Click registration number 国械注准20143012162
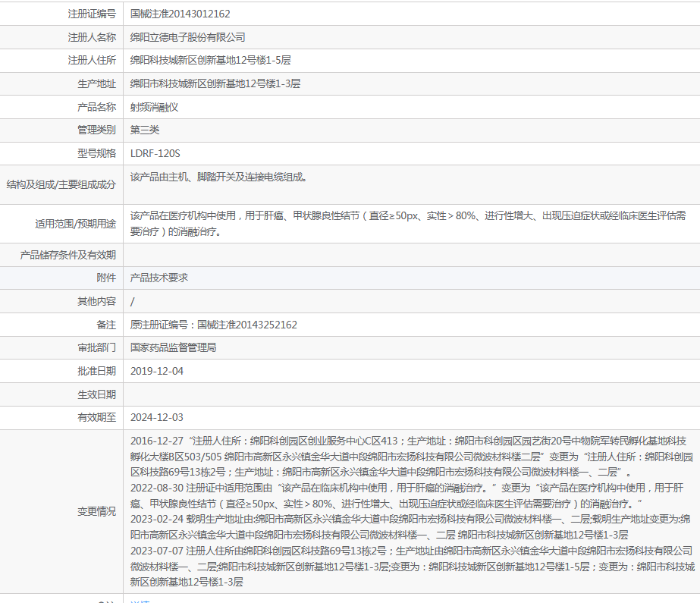700x603 pixels. [180, 14]
